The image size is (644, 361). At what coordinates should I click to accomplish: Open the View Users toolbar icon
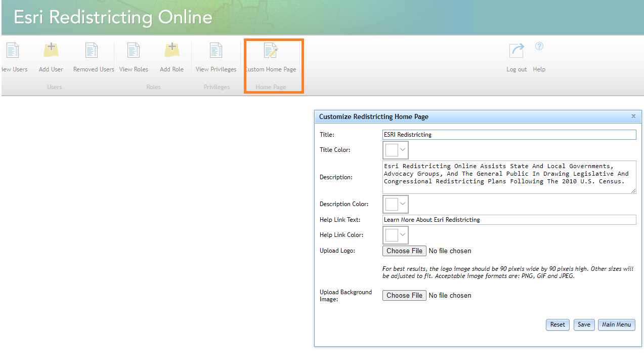tap(13, 51)
